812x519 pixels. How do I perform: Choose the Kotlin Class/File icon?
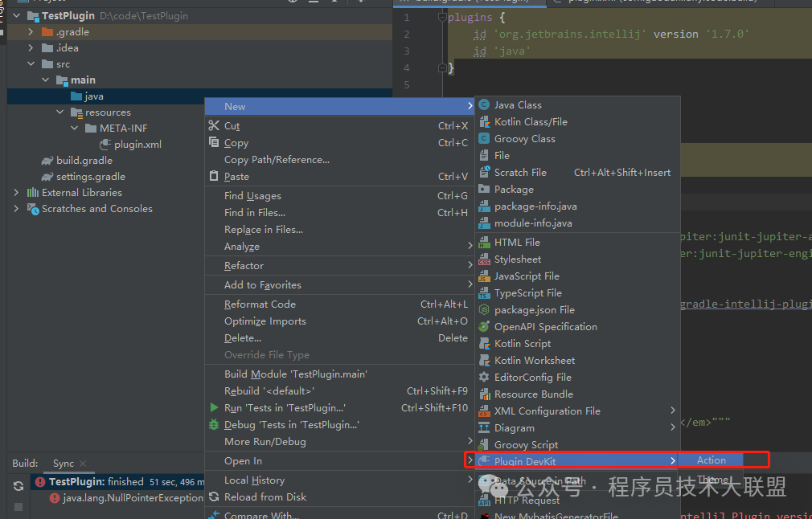click(x=484, y=122)
